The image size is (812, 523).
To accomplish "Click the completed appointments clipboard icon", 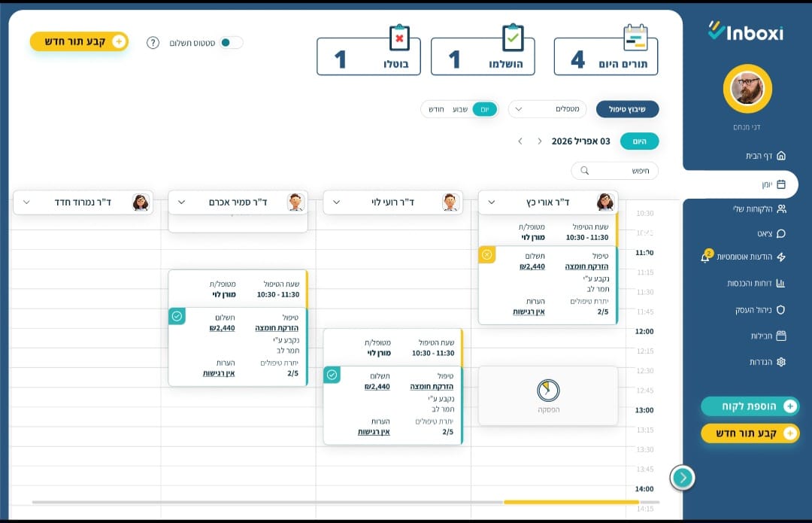I will point(513,38).
